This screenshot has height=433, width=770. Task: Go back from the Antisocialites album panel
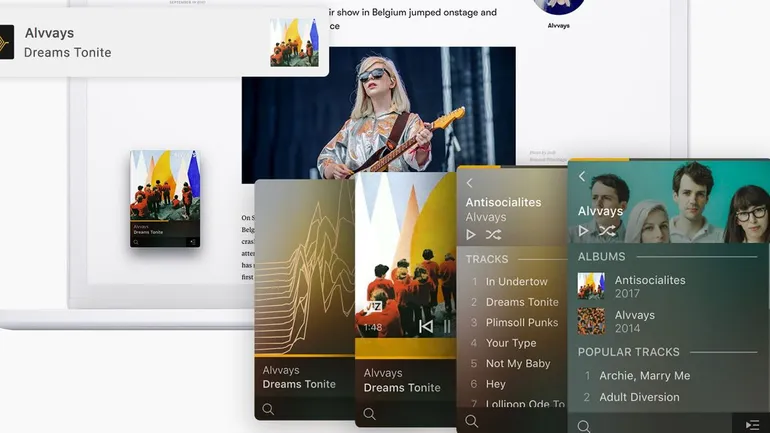point(470,183)
